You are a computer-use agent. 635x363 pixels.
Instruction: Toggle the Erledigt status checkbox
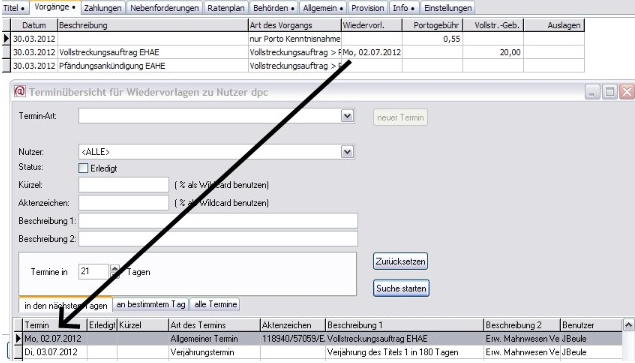83,168
